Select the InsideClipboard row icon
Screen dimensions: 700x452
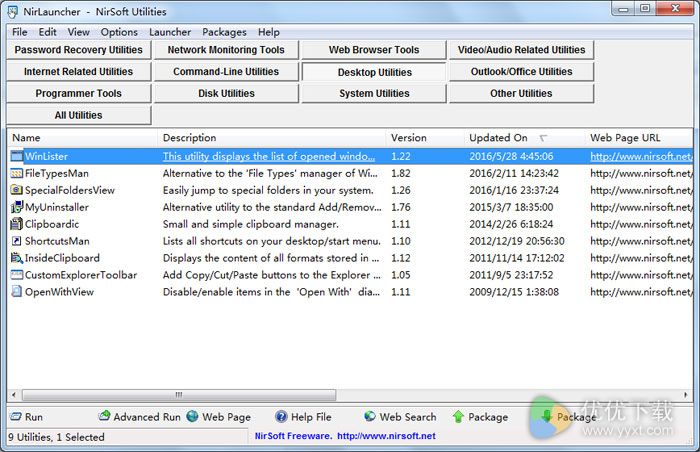point(17,258)
